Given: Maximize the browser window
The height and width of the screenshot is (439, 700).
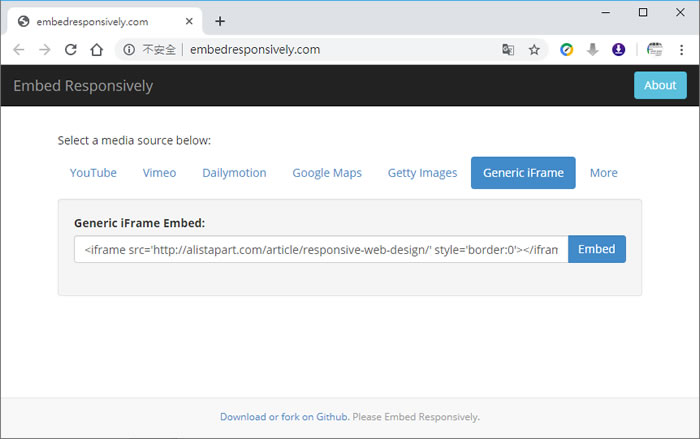Looking at the screenshot, I should tap(643, 13).
